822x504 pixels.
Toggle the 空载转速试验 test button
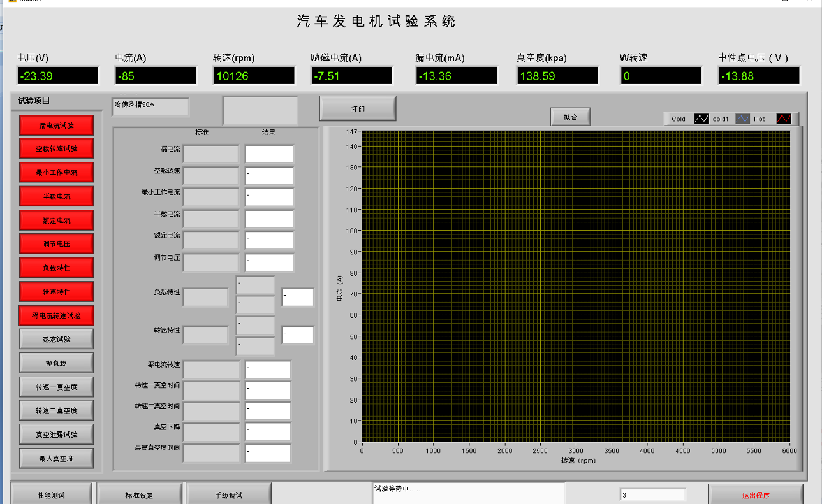click(x=56, y=148)
